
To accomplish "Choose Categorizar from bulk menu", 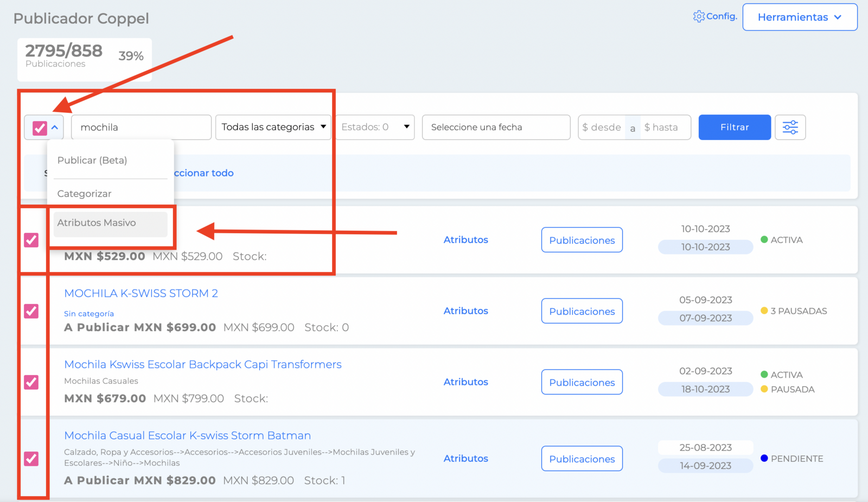I will coord(84,194).
